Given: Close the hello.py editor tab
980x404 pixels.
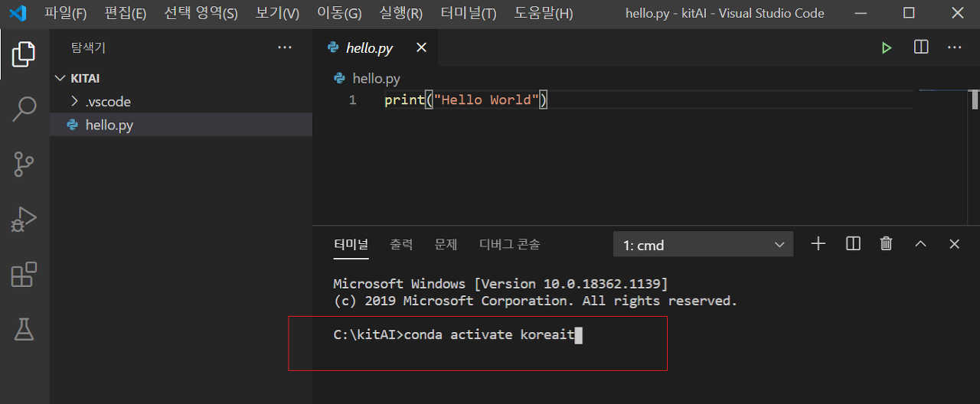Looking at the screenshot, I should tap(421, 47).
